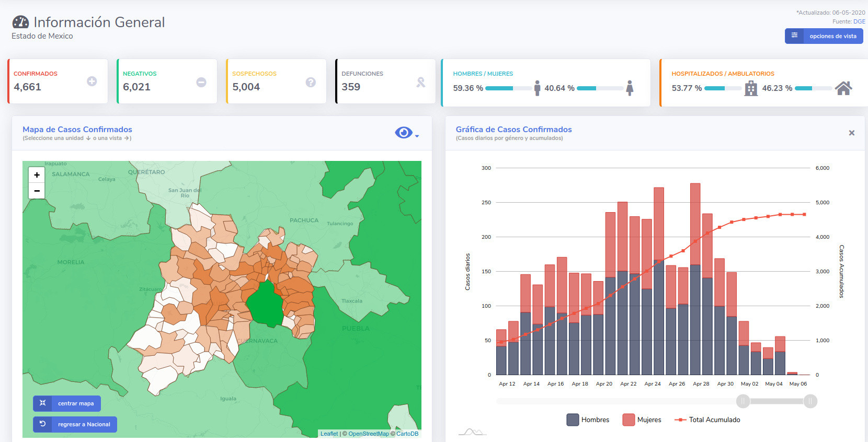868x442 pixels.
Task: Click the 59.36 % men percentage
Action: coord(468,88)
